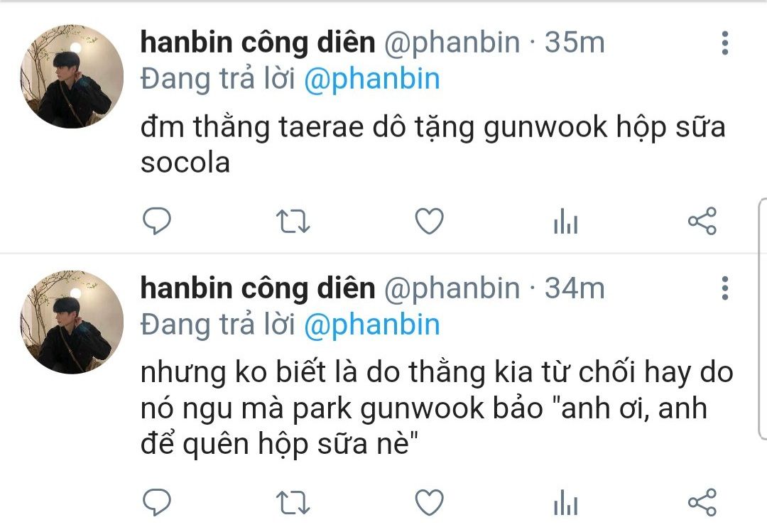This screenshot has width=767, height=532.
Task: Retweet the first tweet posted 35m ago
Action: (293, 221)
